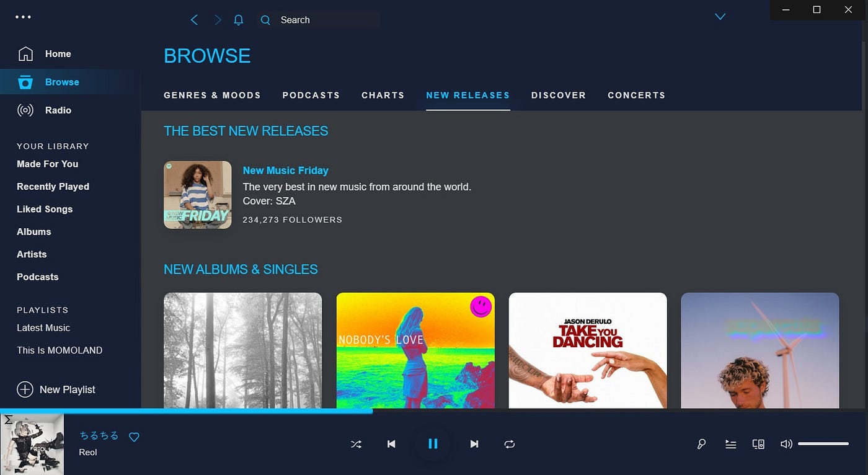The width and height of the screenshot is (868, 475).
Task: Open Artists in Your Library
Action: tap(32, 254)
